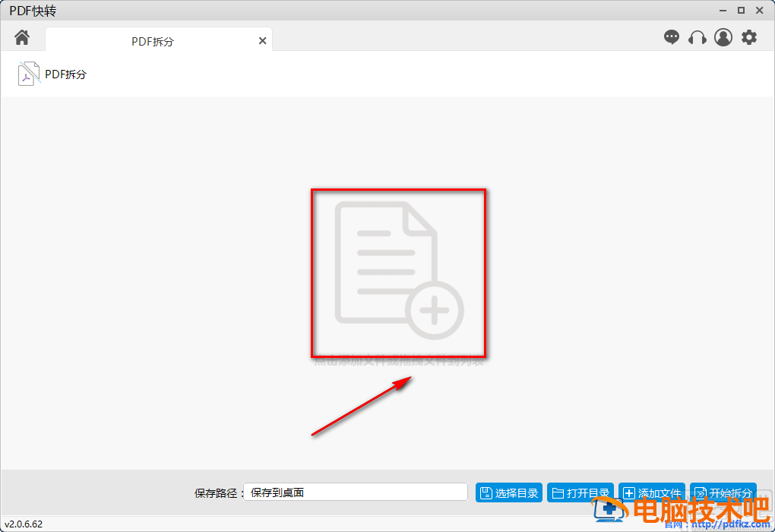The width and height of the screenshot is (775, 532).
Task: Click the 开始拆分 button
Action: click(x=723, y=492)
